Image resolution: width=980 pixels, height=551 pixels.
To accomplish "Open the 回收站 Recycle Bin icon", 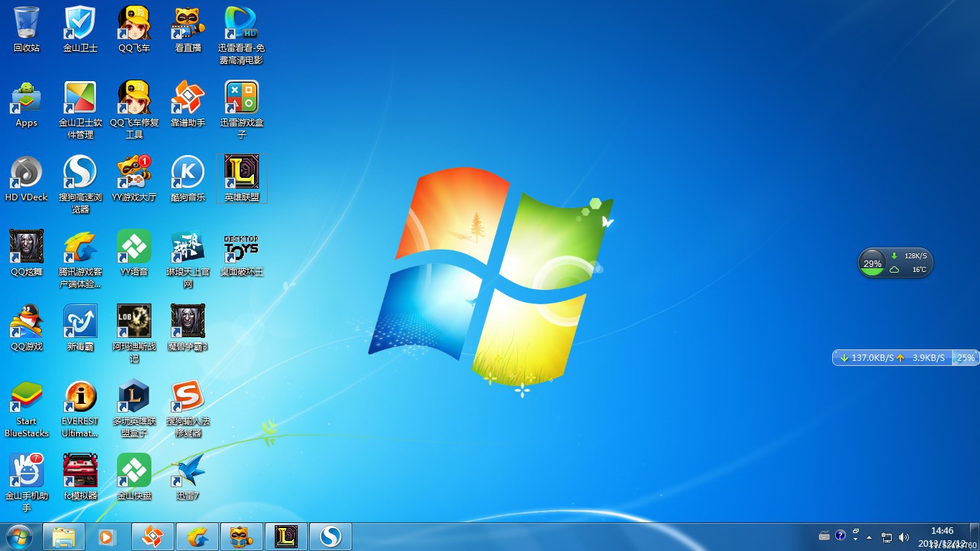I will click(27, 29).
